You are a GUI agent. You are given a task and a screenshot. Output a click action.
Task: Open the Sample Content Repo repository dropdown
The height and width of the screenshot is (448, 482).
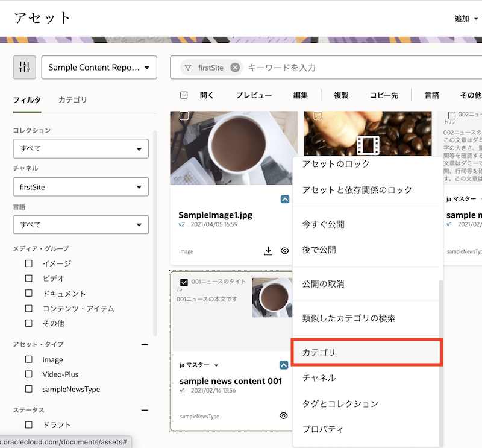click(x=99, y=67)
